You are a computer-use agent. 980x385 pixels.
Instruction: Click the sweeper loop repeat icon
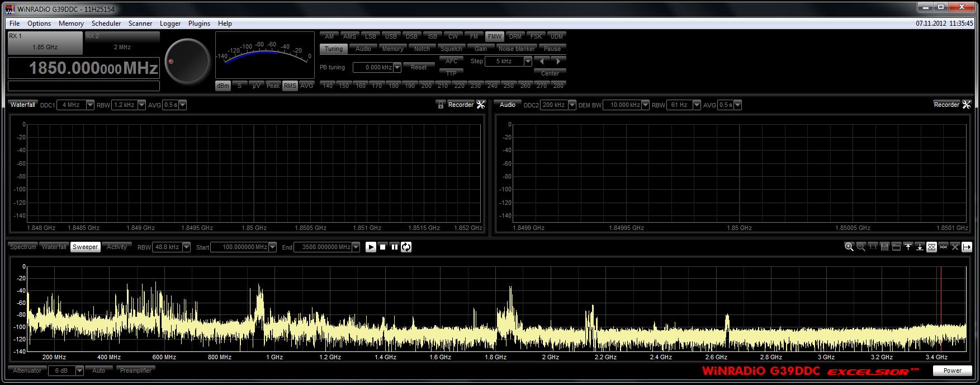(x=406, y=247)
